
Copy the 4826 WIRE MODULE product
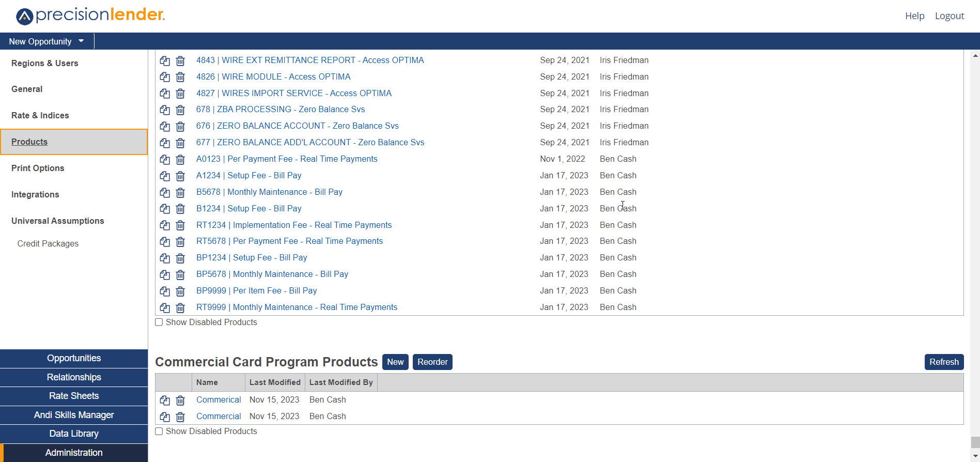point(165,78)
